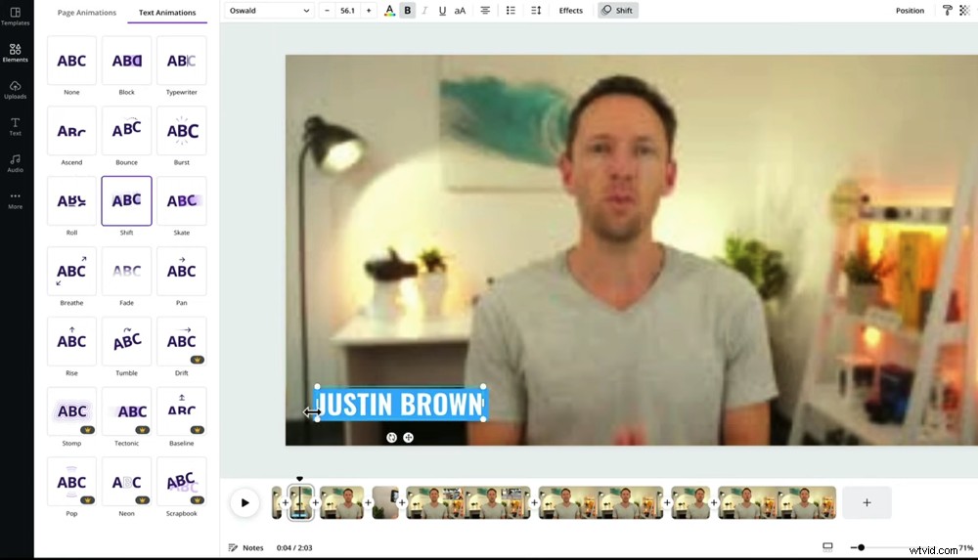Open the Notes panel
Viewport: 978px width, 560px height.
(245, 547)
